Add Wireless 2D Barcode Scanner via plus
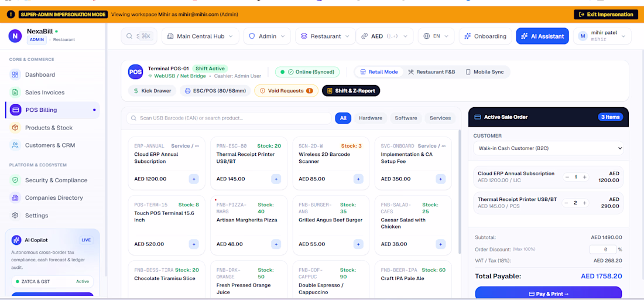The image size is (644, 300). click(358, 179)
